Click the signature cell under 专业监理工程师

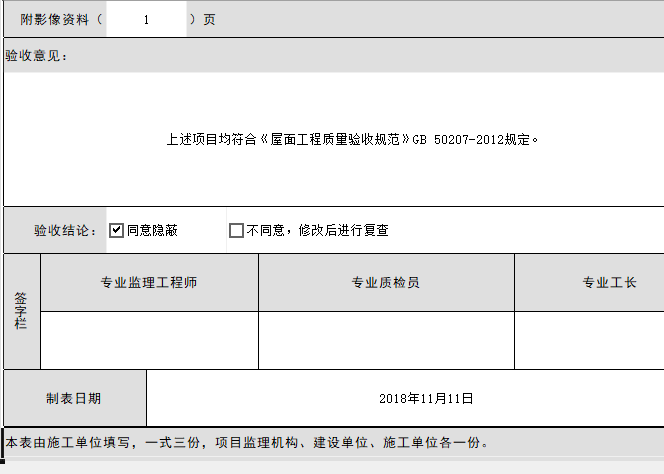[x=149, y=340]
